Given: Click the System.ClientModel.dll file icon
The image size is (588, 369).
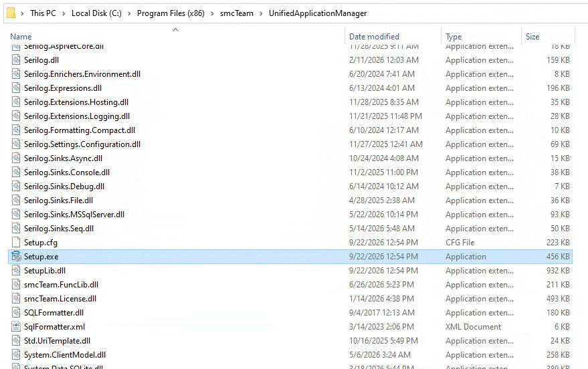Looking at the screenshot, I should pos(16,355).
